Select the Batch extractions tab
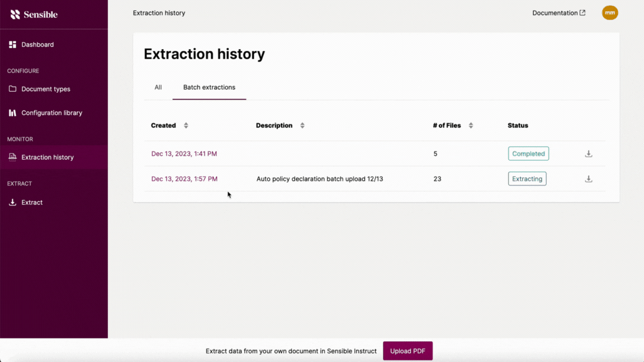The image size is (644, 362). tap(209, 87)
